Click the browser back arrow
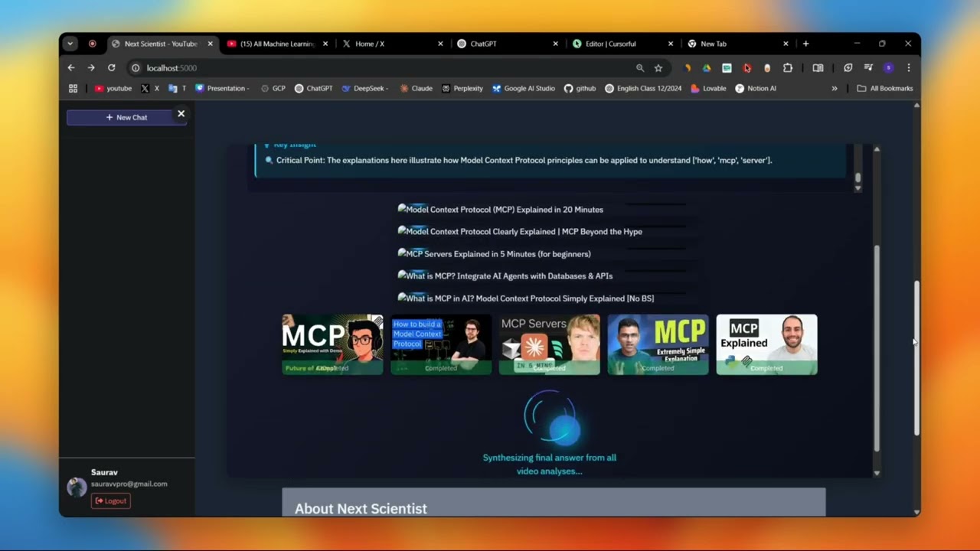This screenshot has height=551, width=980. coord(71,68)
